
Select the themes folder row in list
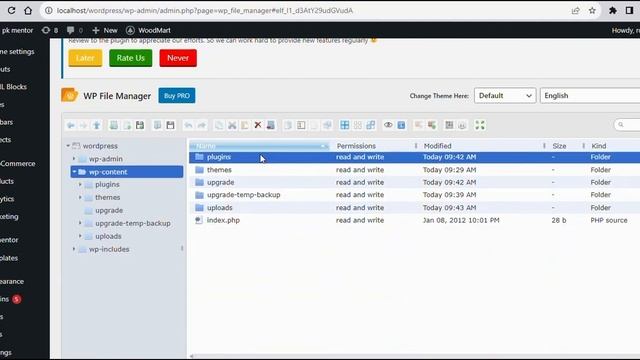414,170
